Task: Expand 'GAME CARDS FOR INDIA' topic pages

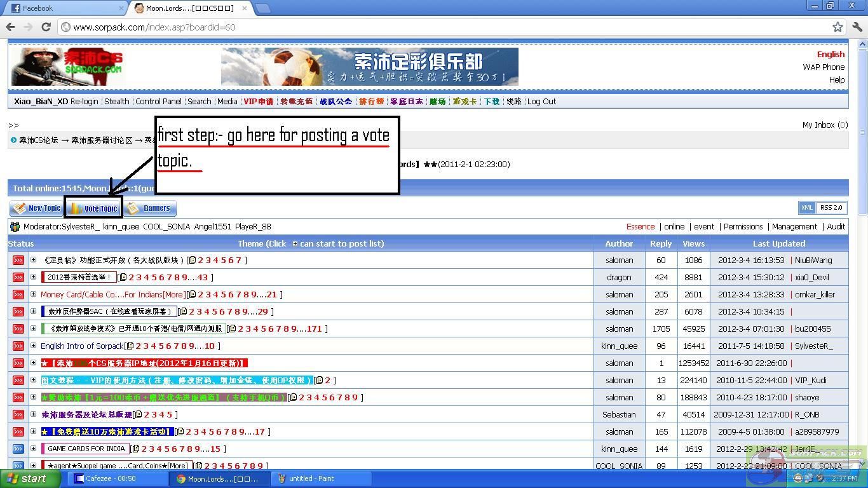Action: tap(33, 449)
